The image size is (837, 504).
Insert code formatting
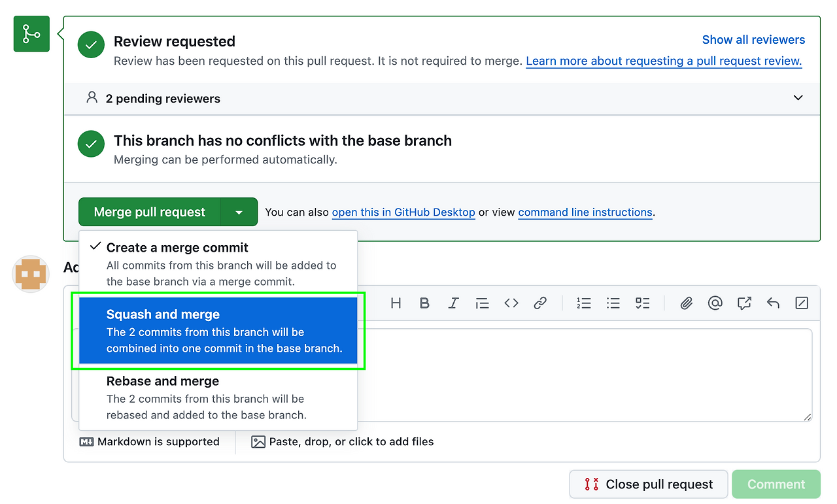pos(511,303)
